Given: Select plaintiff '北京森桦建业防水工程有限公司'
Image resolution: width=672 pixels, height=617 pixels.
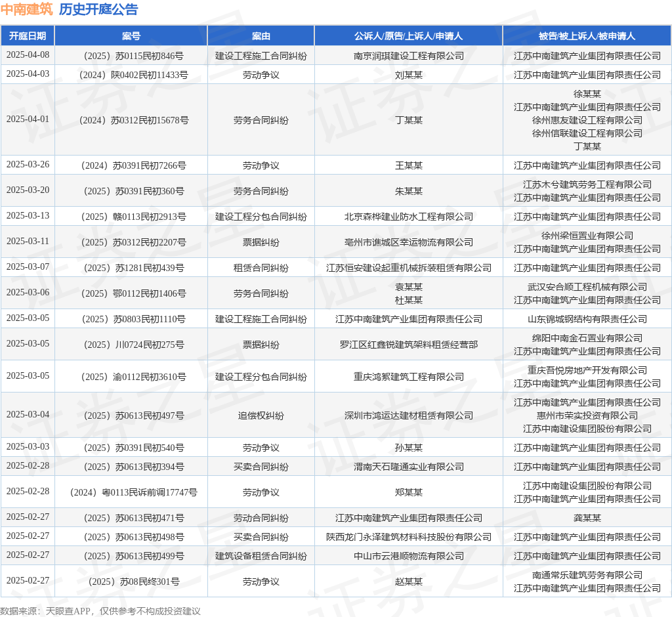Looking at the screenshot, I should (408, 217).
